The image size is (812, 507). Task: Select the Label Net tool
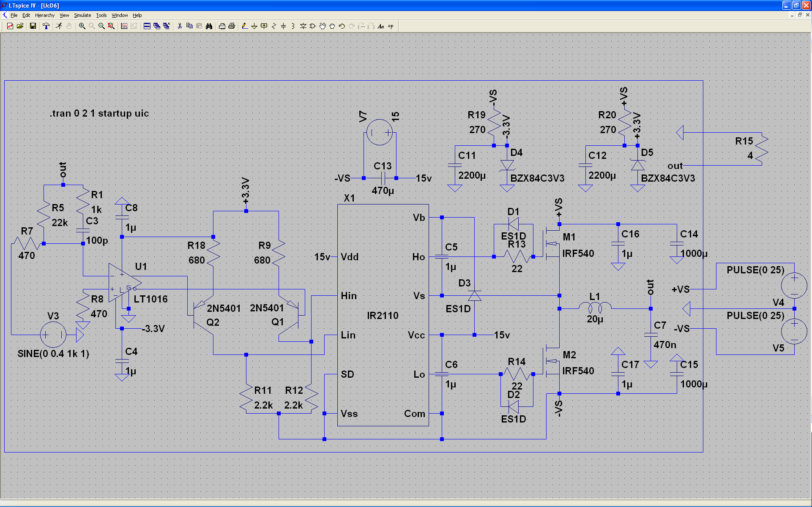(x=264, y=26)
